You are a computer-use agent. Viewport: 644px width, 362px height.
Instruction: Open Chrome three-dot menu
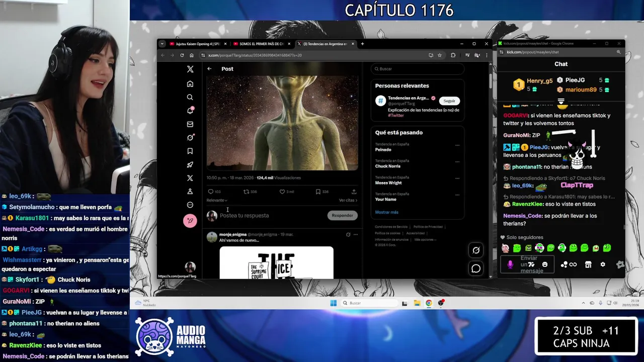point(487,55)
